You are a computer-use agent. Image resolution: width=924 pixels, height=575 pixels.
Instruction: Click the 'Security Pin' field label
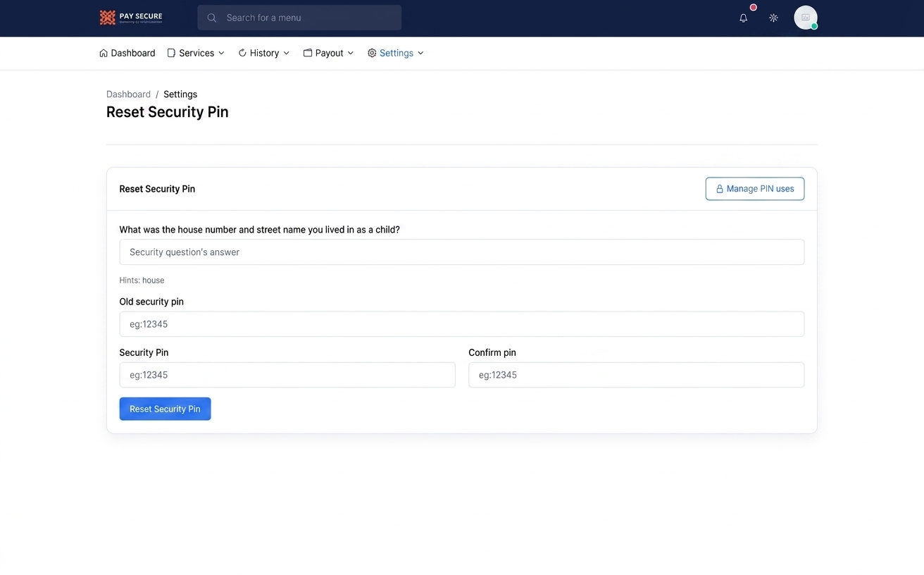pyautogui.click(x=144, y=352)
